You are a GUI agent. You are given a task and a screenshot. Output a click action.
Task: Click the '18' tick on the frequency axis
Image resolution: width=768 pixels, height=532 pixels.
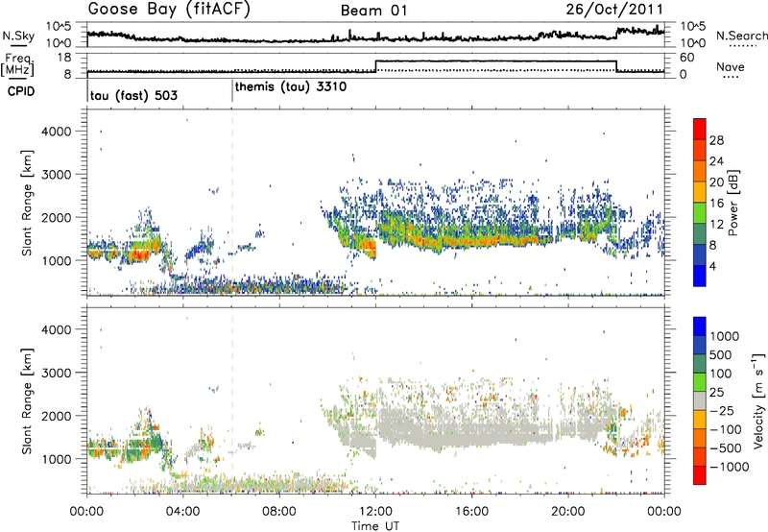[x=64, y=58]
